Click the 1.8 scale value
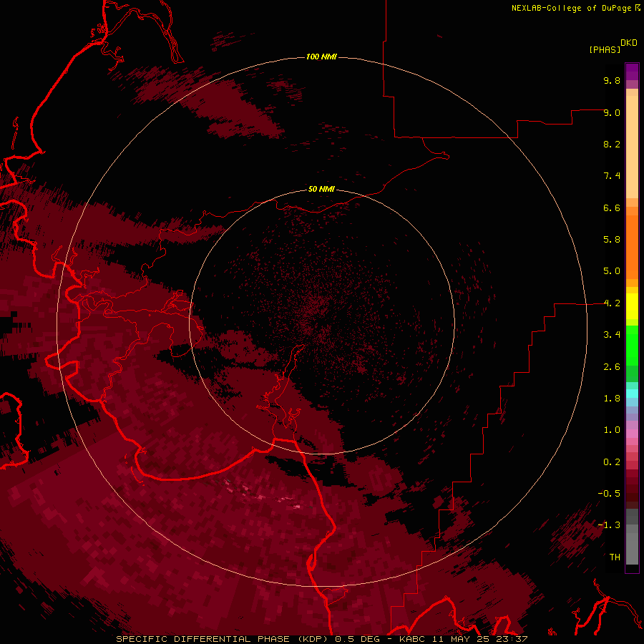 pyautogui.click(x=612, y=399)
